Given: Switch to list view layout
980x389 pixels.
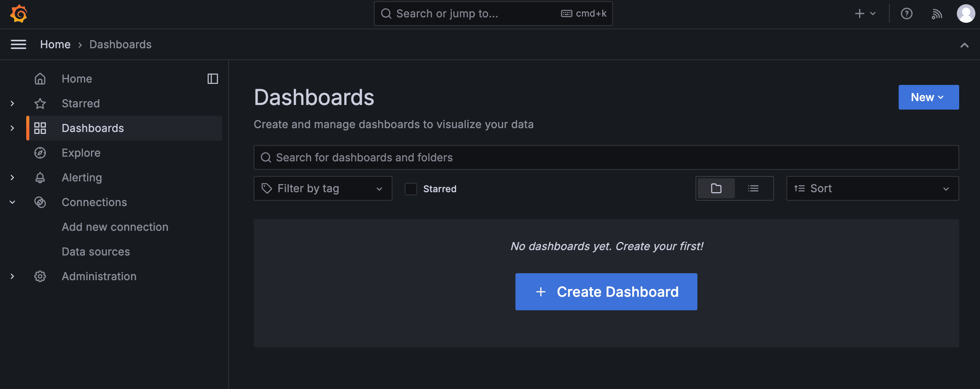Looking at the screenshot, I should pos(753,188).
